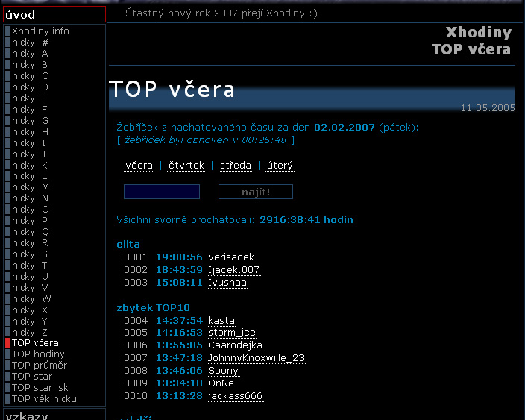Open 'nicky: Z' nickname list

point(30,332)
